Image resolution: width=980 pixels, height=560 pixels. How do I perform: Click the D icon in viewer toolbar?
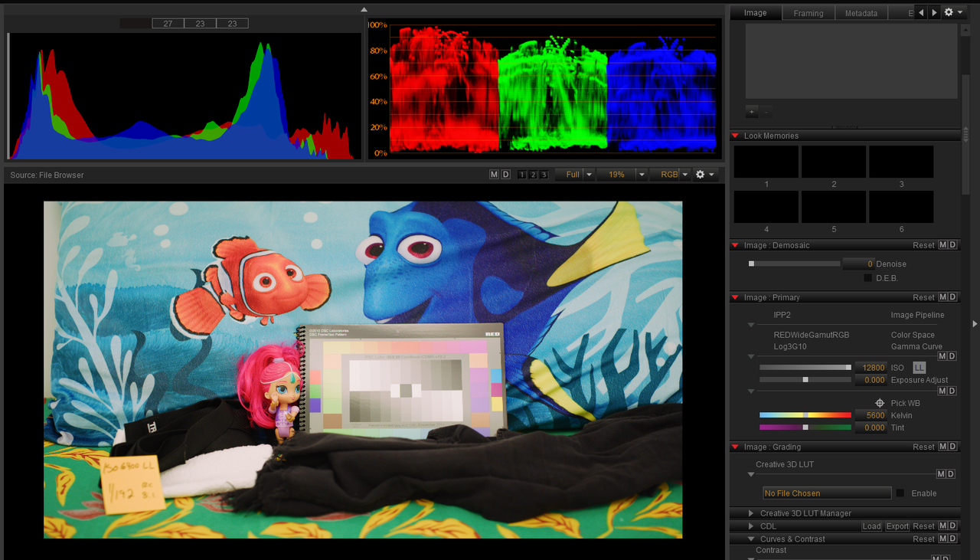(505, 175)
